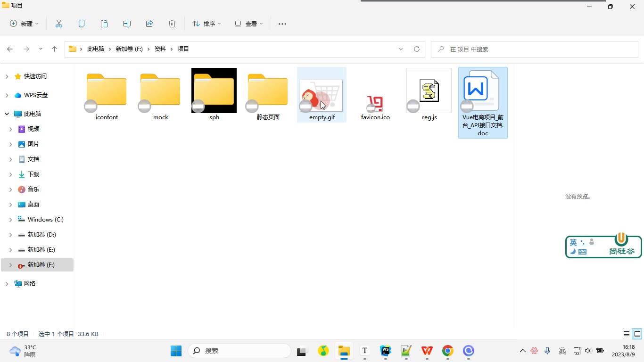Select the iconfont folder
Screen dimensions: 644x362
pos(107,95)
